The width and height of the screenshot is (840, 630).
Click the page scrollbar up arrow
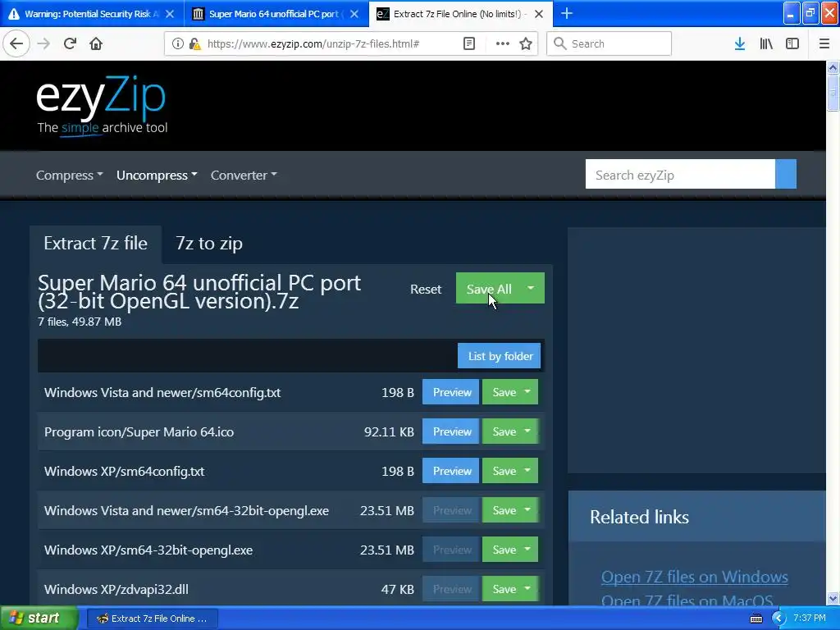click(833, 68)
